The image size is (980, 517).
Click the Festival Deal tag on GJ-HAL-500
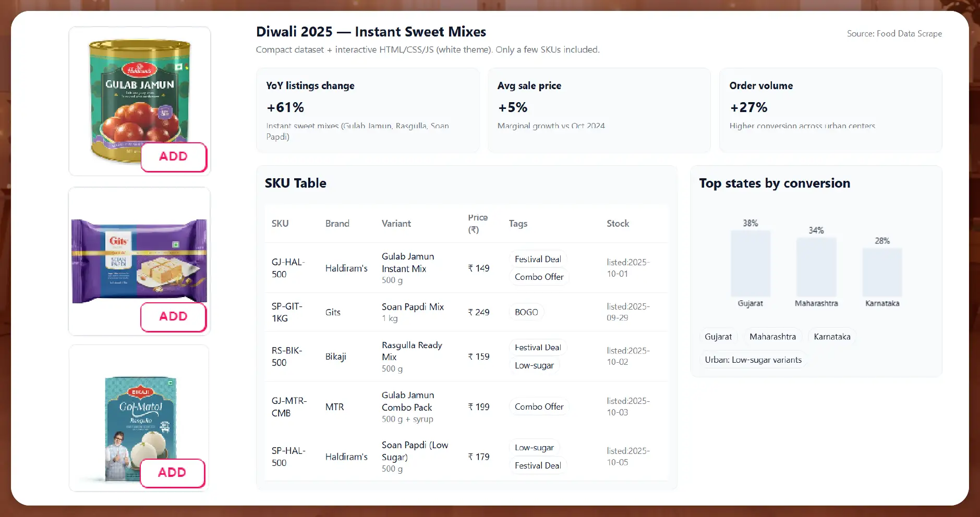coord(538,259)
